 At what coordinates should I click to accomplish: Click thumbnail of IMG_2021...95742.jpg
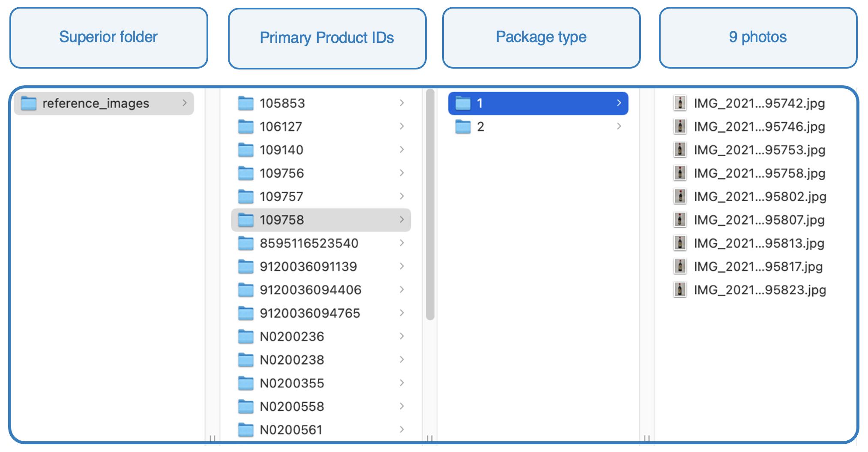(x=680, y=103)
